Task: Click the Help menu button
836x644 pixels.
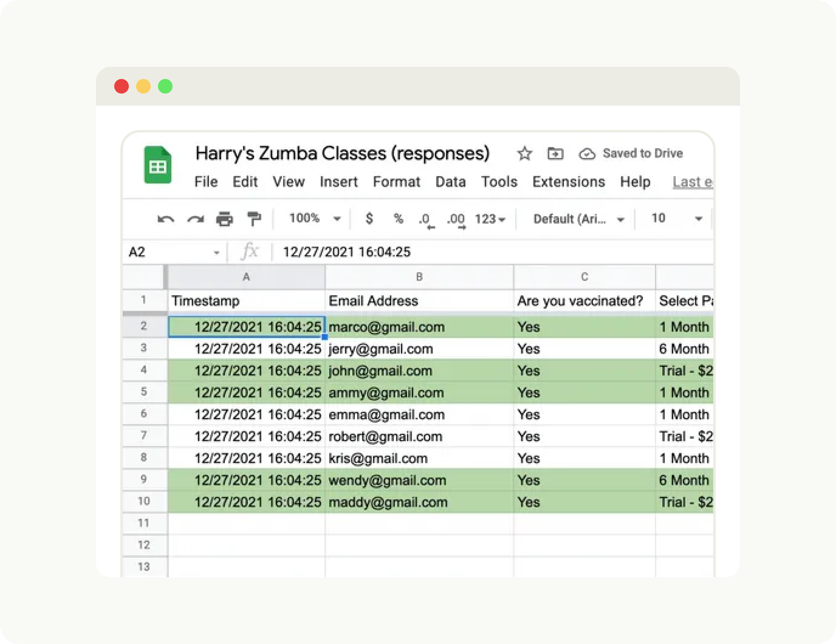Action: (636, 182)
